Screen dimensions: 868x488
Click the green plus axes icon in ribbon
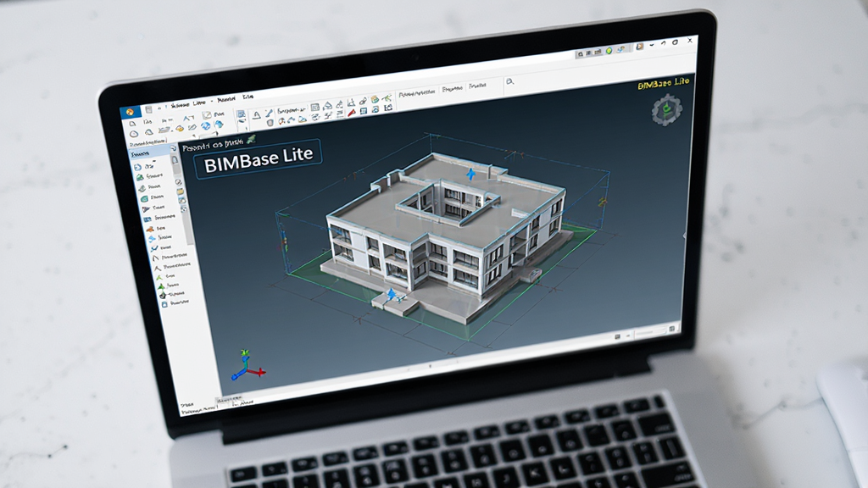pos(387,98)
